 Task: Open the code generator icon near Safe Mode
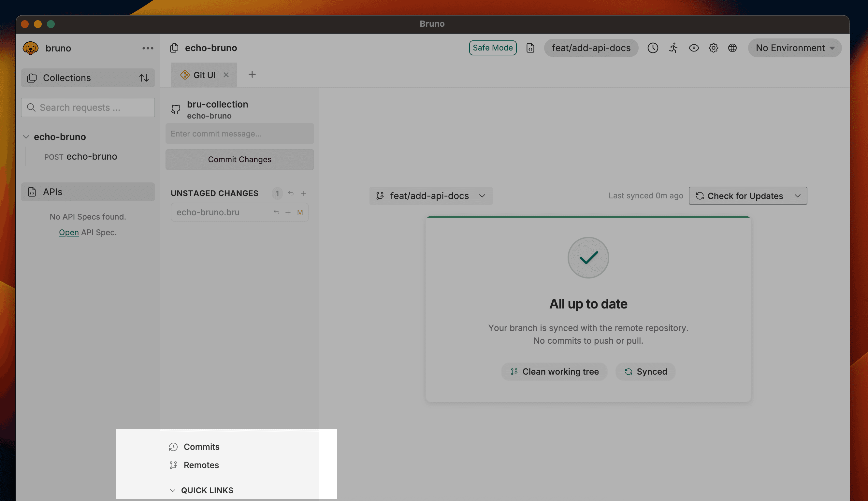tap(530, 48)
